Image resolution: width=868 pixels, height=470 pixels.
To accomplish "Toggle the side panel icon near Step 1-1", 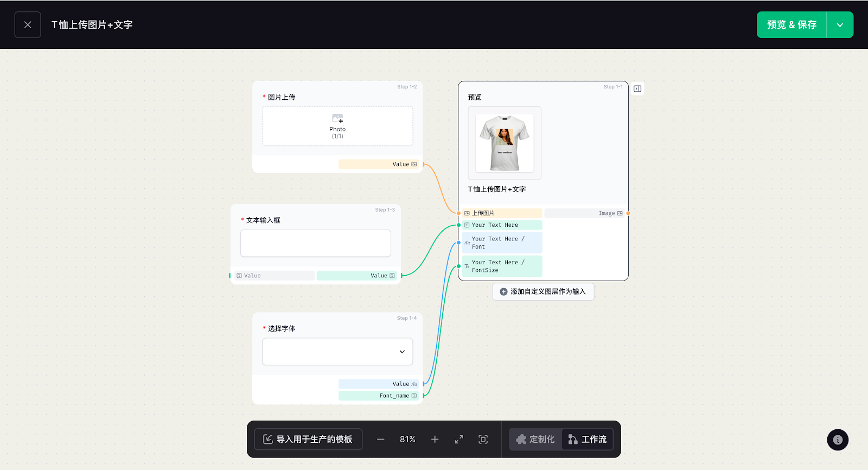I will point(637,88).
